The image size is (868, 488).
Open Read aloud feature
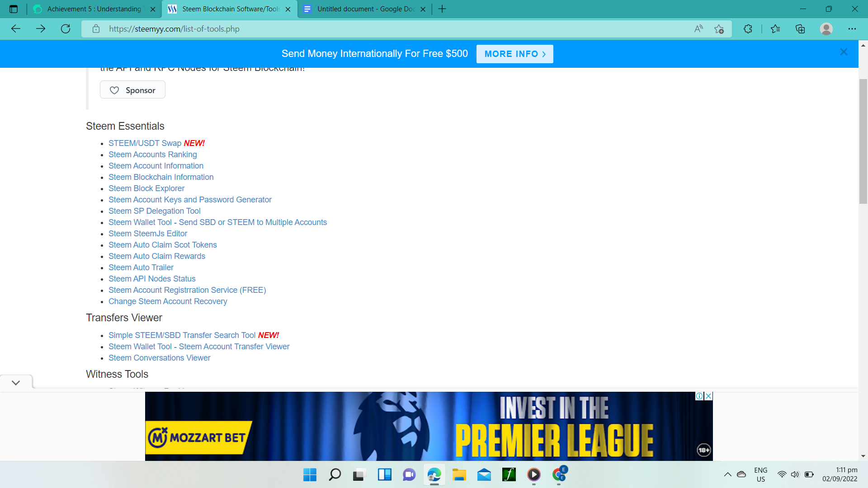tap(698, 29)
